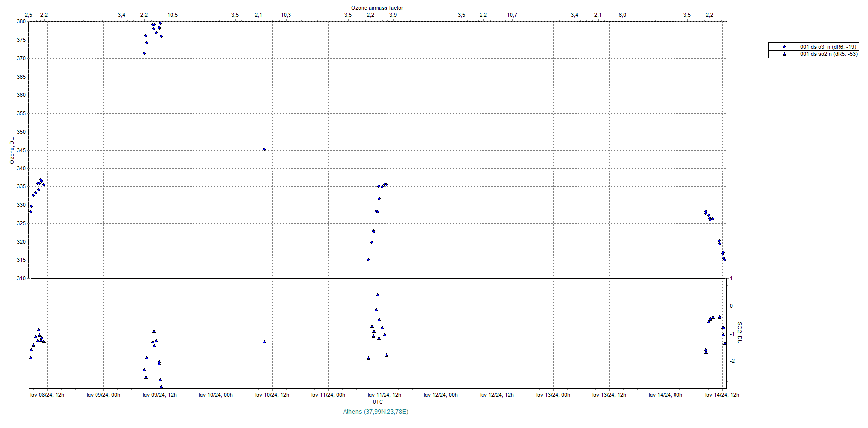868x428 pixels.
Task: Select the '001 ds o3 n' legend entry
Action: [x=828, y=47]
